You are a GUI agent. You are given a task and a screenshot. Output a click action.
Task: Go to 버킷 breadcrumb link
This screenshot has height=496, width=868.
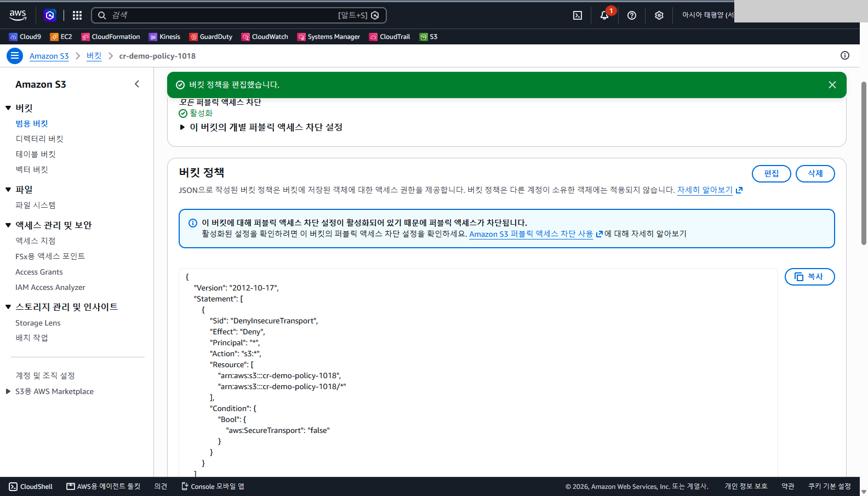(x=94, y=56)
